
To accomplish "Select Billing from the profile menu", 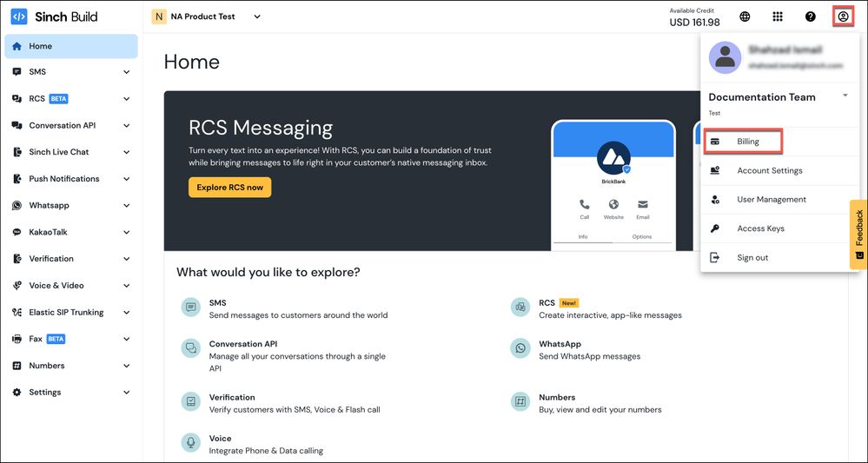I will 747,142.
